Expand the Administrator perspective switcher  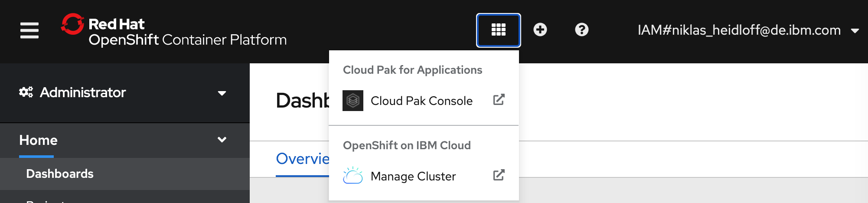click(x=125, y=93)
